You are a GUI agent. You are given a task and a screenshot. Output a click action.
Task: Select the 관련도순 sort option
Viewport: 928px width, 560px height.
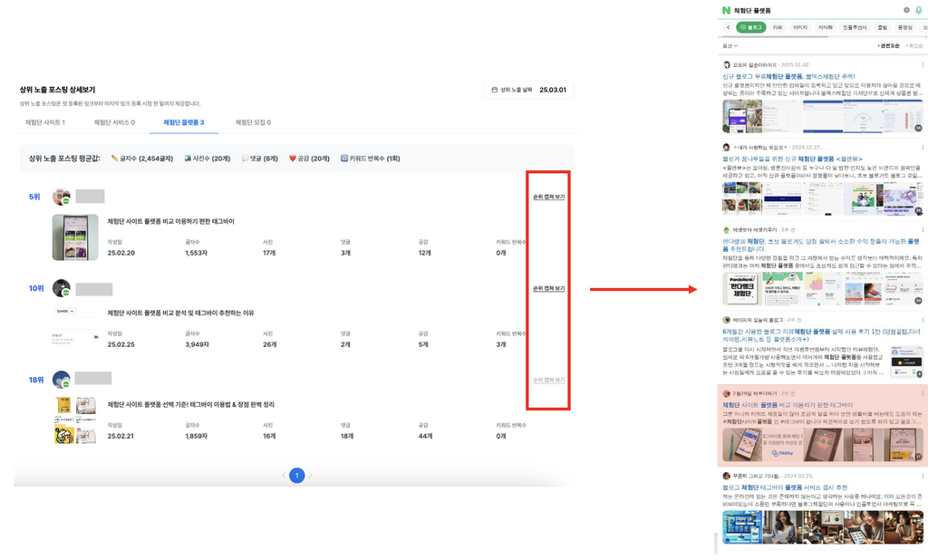[888, 45]
